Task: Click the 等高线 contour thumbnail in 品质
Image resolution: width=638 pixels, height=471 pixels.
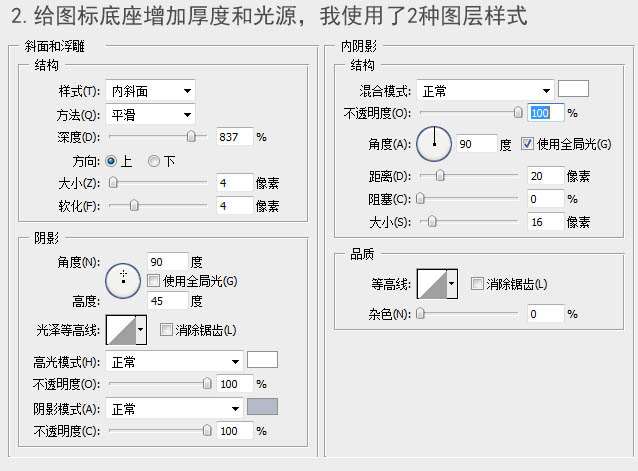Action: click(432, 284)
